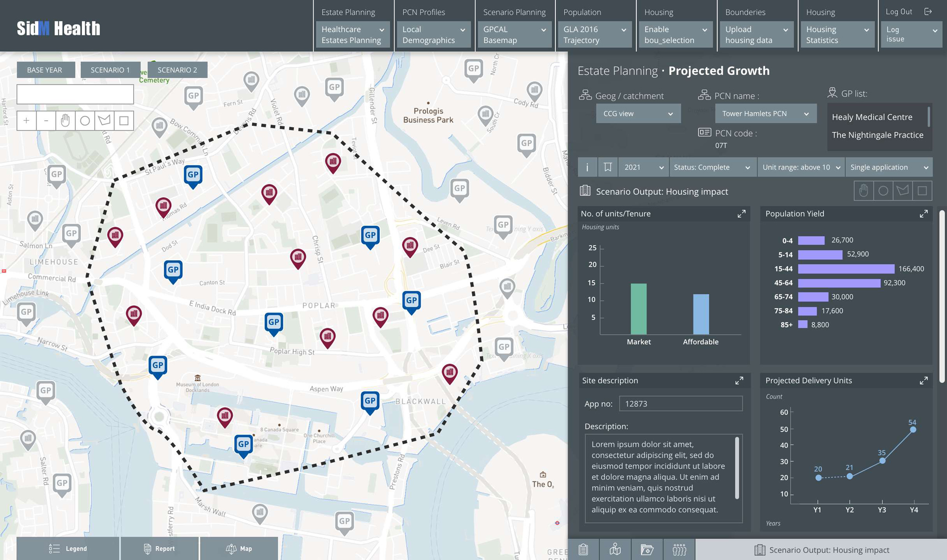The width and height of the screenshot is (947, 560).
Task: Click the map zoom in plus icon
Action: pyautogui.click(x=26, y=120)
